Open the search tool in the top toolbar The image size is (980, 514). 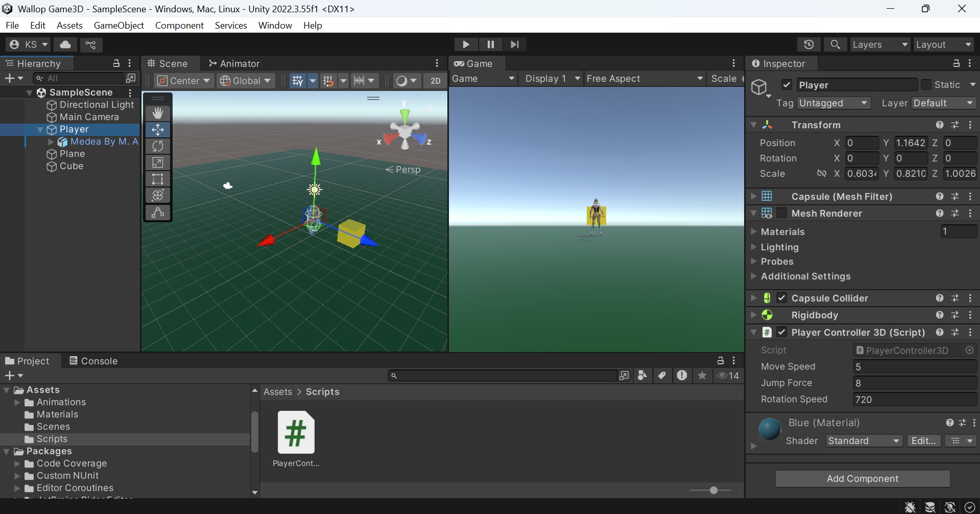[835, 44]
